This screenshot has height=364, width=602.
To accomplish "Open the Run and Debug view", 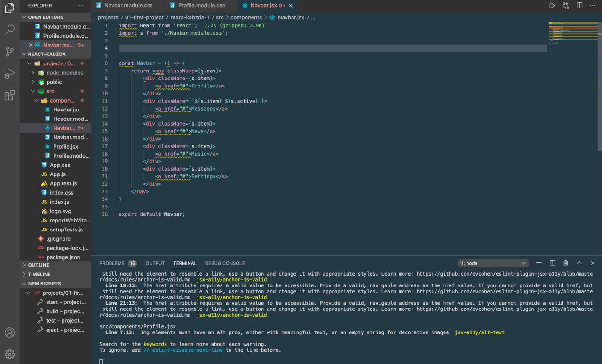I will (x=9, y=73).
